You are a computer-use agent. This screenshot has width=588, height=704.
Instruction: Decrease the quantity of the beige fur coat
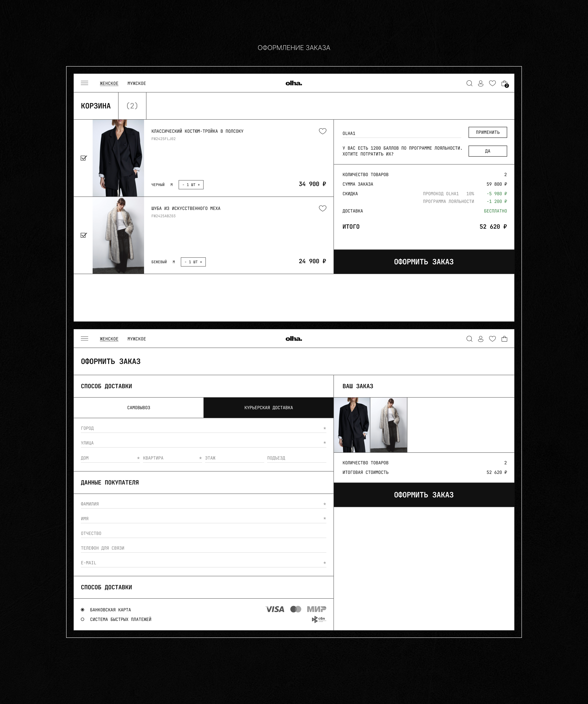coord(185,262)
